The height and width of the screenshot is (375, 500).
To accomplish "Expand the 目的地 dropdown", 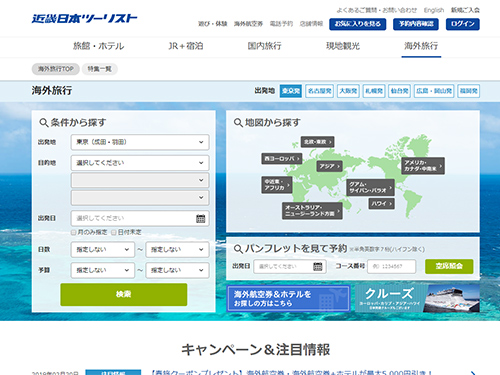I will (140, 163).
